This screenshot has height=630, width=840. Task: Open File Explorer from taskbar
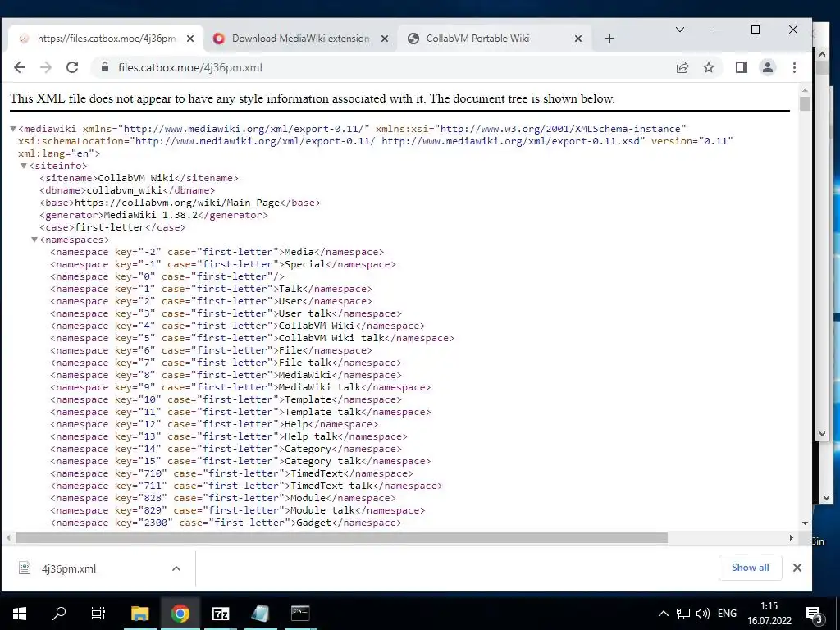139,614
